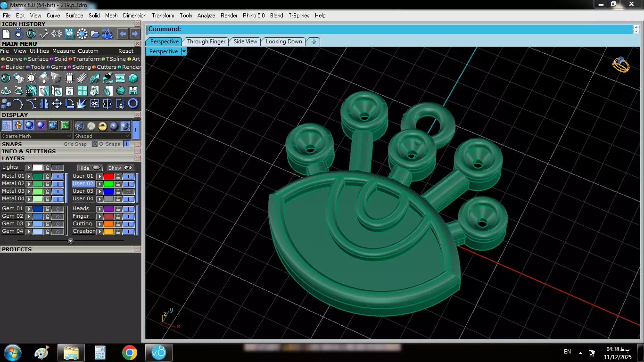Click the landscape picture icon in the main toolbar

121,78
